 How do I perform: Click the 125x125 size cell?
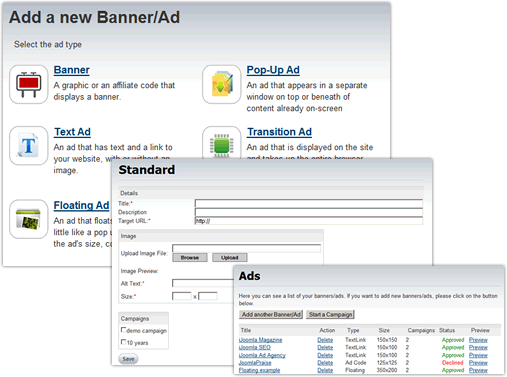pyautogui.click(x=387, y=363)
